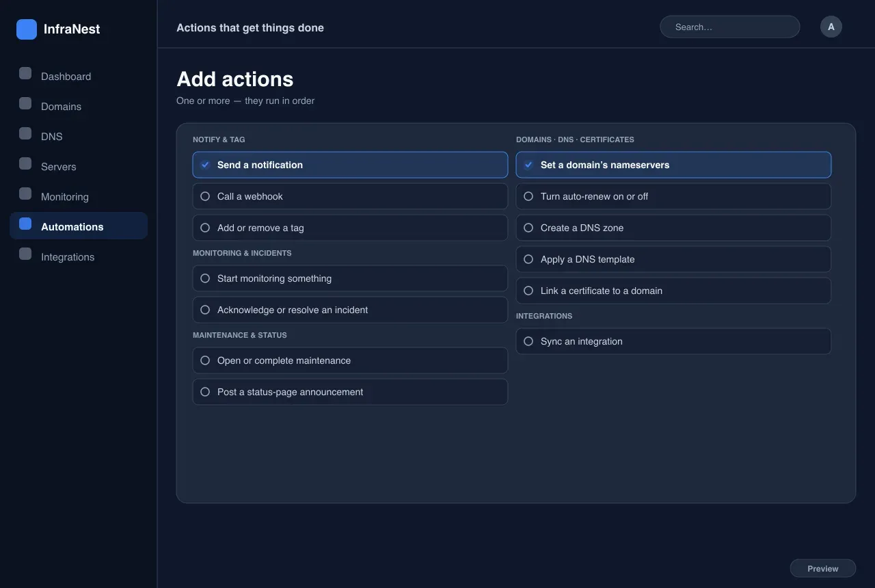Open the Automations sidebar item
Image resolution: width=875 pixels, height=588 pixels.
click(x=79, y=226)
